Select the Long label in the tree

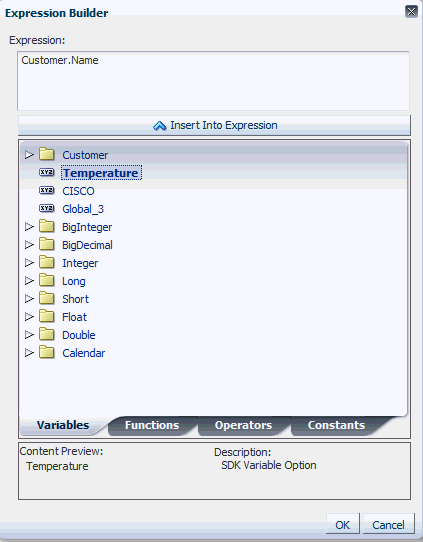(x=74, y=281)
